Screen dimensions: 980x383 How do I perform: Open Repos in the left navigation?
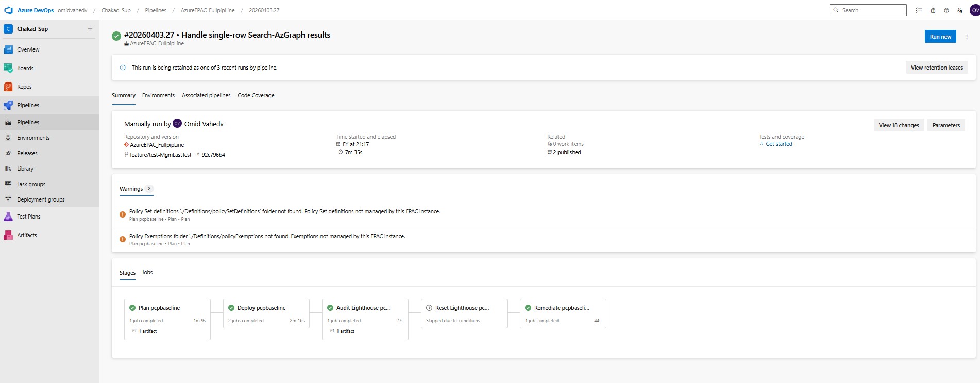(x=24, y=87)
